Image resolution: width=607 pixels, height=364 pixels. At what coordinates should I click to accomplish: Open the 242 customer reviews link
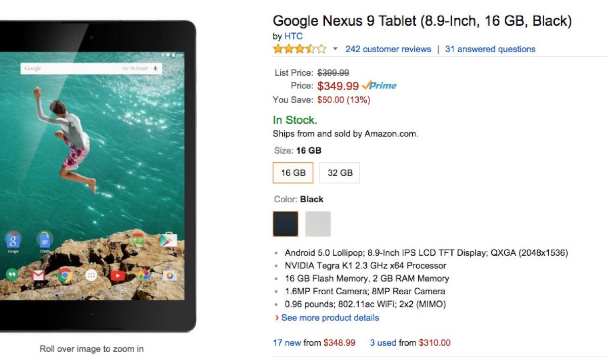(x=388, y=49)
